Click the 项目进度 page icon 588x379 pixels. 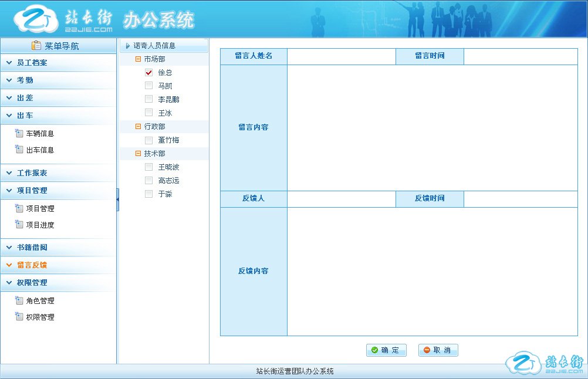point(19,225)
